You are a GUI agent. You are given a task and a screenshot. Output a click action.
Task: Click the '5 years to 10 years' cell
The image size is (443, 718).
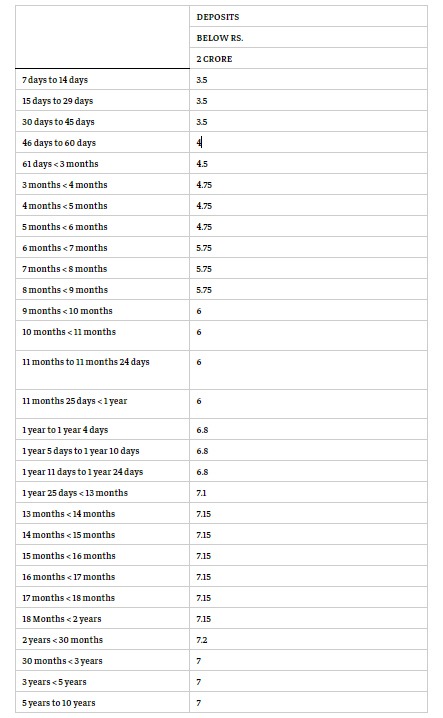pos(102,702)
